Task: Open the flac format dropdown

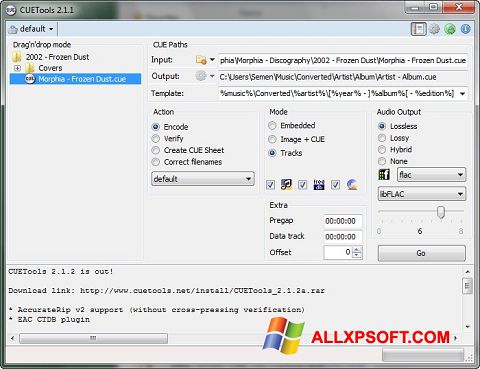Action: pyautogui.click(x=431, y=174)
